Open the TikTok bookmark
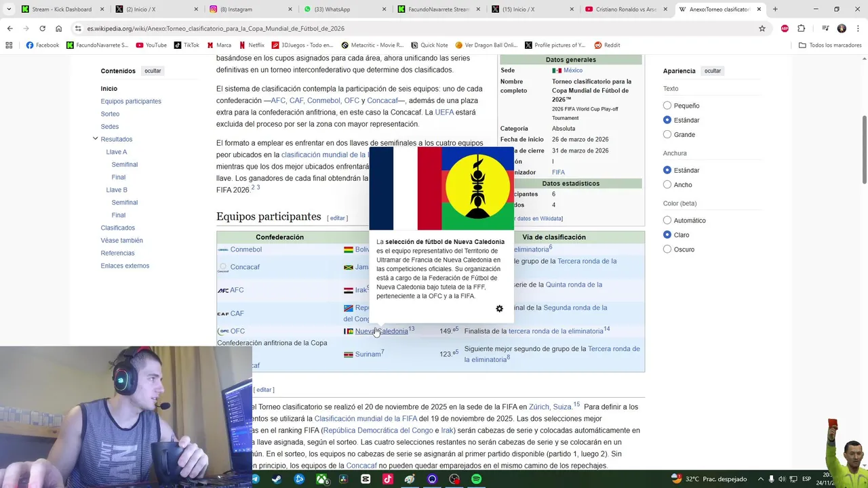The height and width of the screenshot is (488, 868). coord(186,45)
